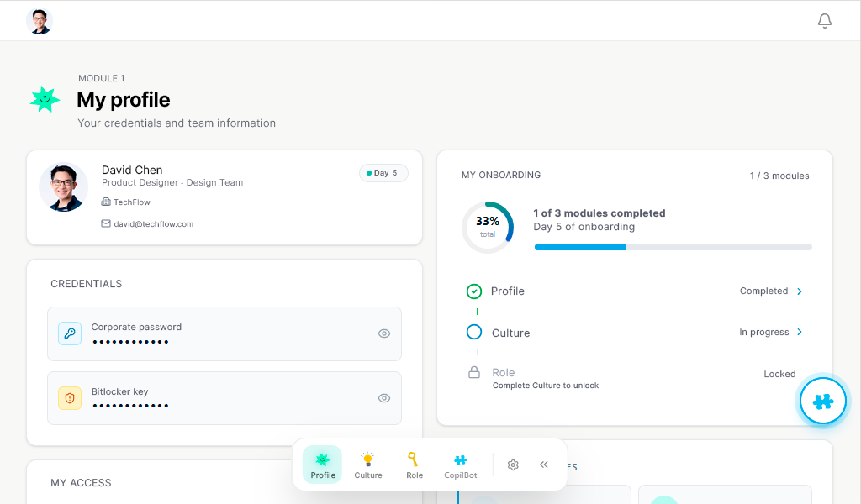
Task: Show the hidden Bitlocker key
Action: pyautogui.click(x=384, y=398)
